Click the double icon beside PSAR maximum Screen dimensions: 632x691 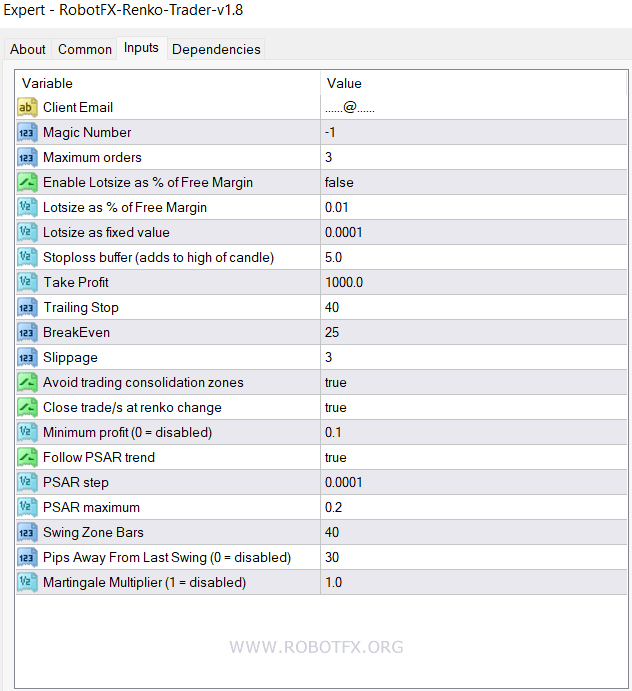(x=27, y=507)
